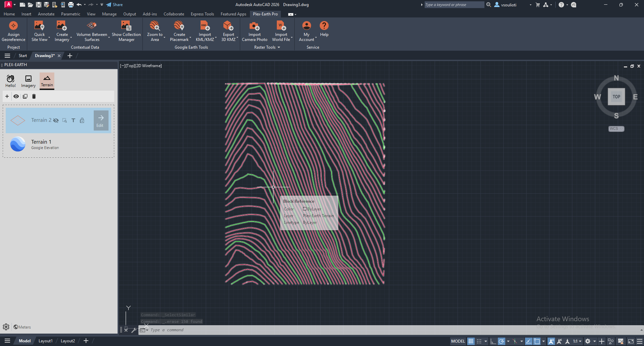Viewport: 644px width, 346px height.
Task: Toggle Object Snap Tracking in status bar
Action: click(529, 341)
